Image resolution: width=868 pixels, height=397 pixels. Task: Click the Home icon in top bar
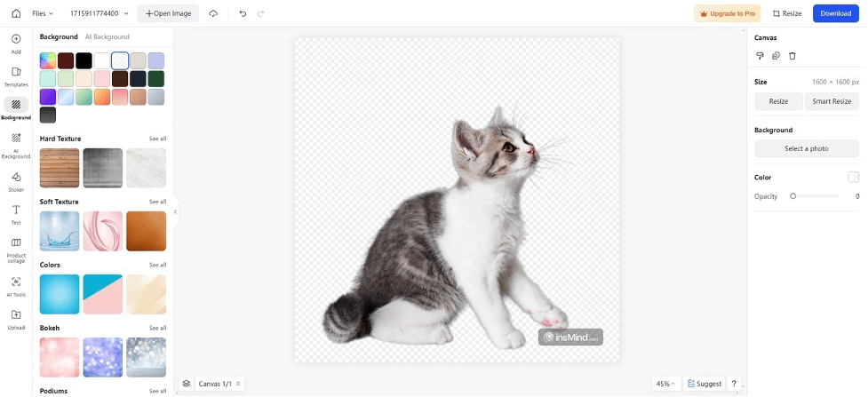16,13
